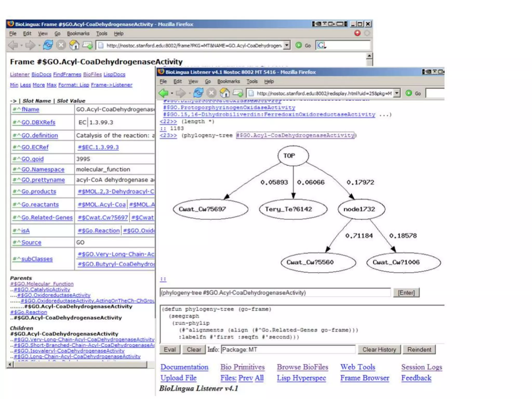
Task: Click the Reindent button
Action: coord(419,350)
